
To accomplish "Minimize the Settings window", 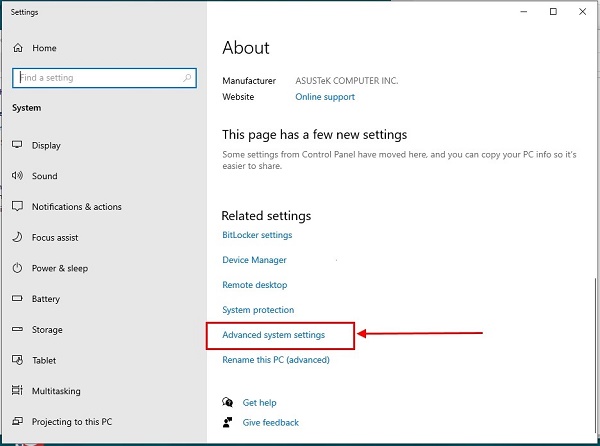I will [524, 12].
